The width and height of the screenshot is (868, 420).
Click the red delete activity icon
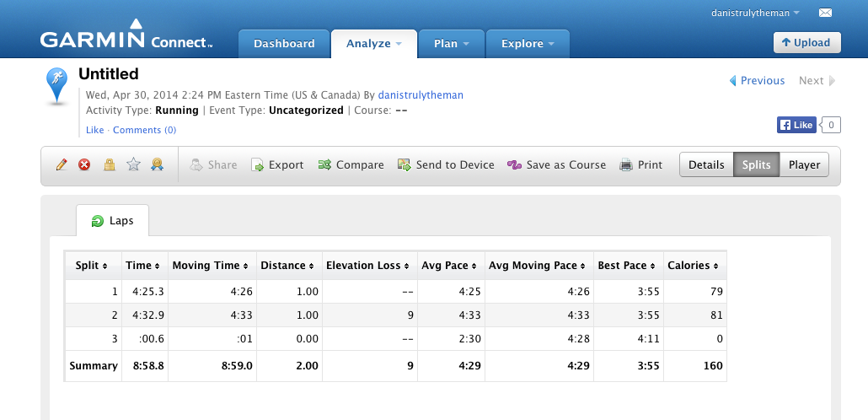pos(84,165)
